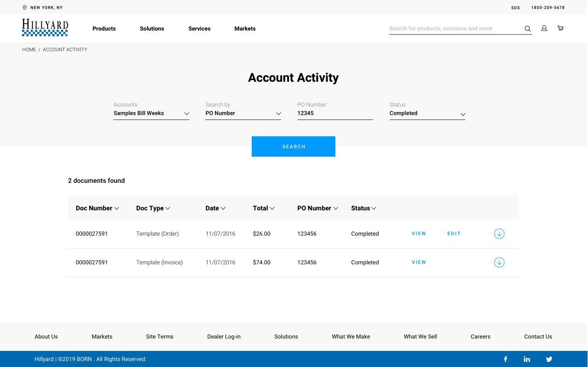This screenshot has width=588, height=367.
Task: Click the $74.00 total cell
Action: [261, 262]
